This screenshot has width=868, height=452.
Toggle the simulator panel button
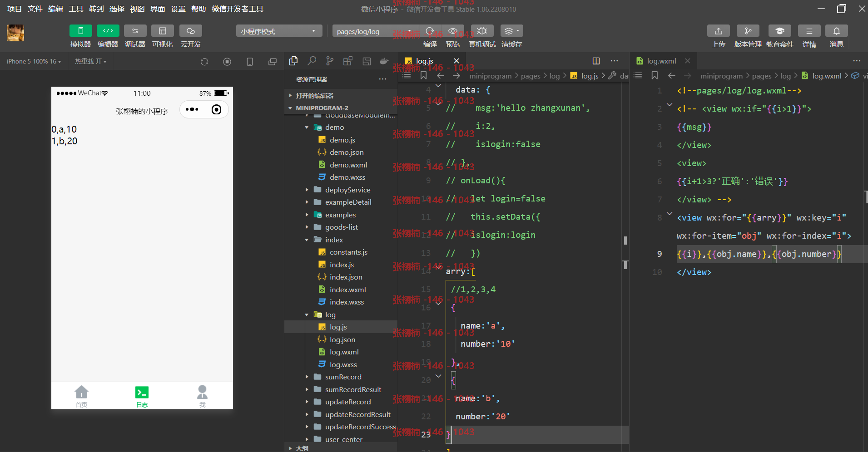pos(80,31)
